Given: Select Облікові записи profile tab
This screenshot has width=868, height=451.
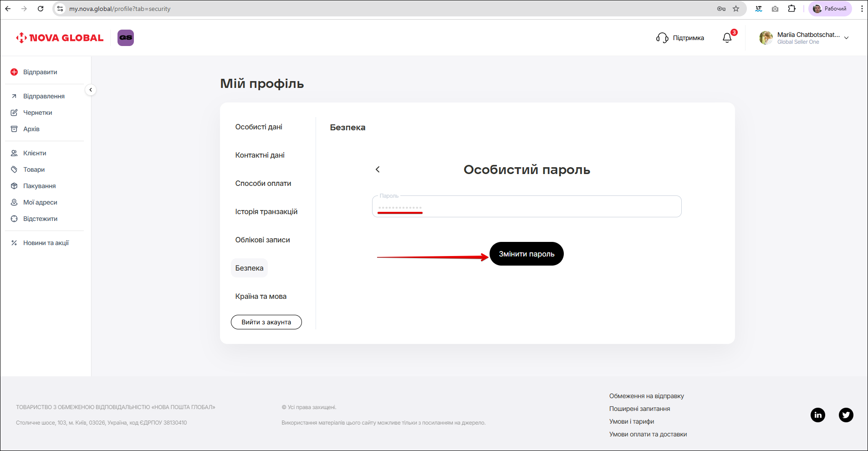Looking at the screenshot, I should 262,240.
